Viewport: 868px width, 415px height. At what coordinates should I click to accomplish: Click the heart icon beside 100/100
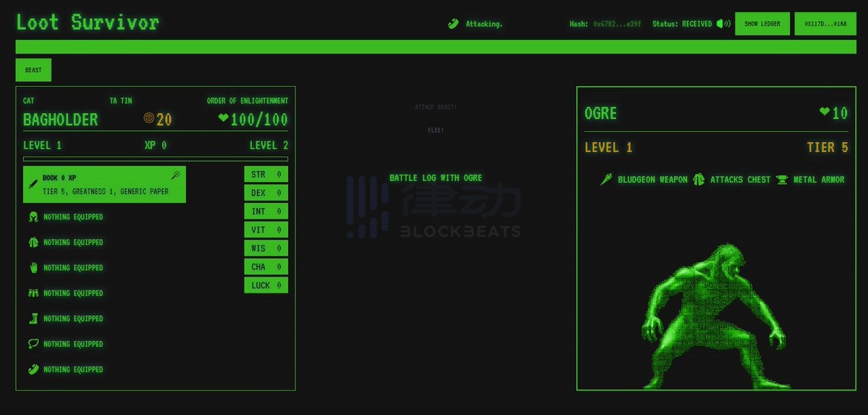pyautogui.click(x=223, y=117)
